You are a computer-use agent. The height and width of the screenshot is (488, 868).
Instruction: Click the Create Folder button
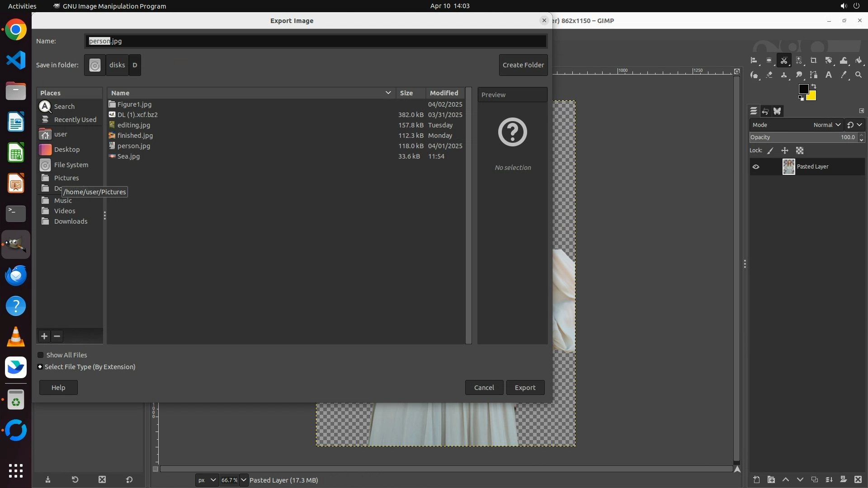pyautogui.click(x=523, y=65)
